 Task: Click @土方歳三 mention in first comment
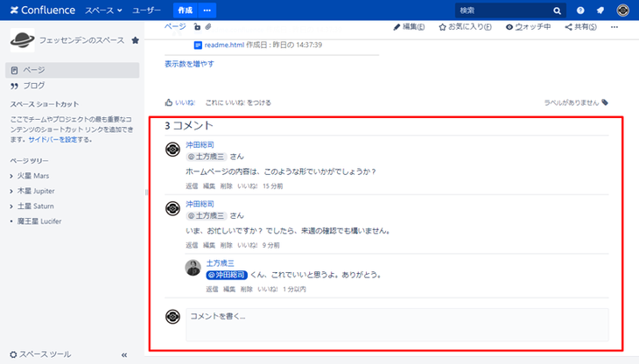point(207,157)
